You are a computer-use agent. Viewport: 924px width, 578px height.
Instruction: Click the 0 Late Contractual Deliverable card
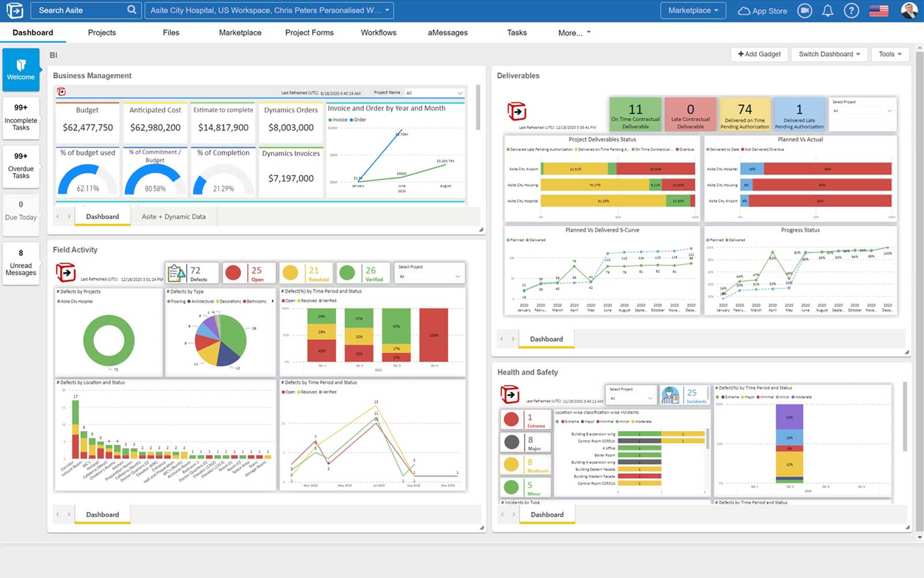690,114
